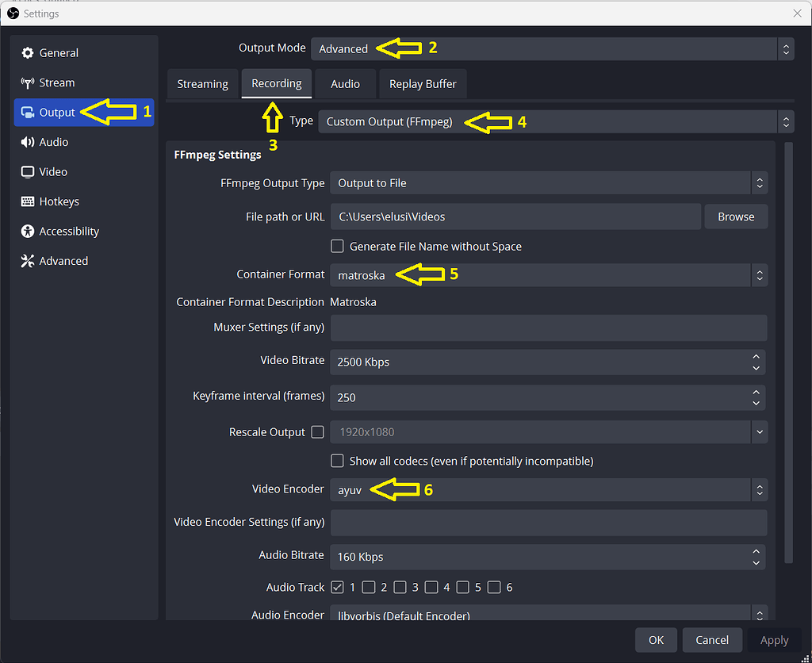This screenshot has height=663, width=812.
Task: Increase Video Bitrate with the up arrow
Action: 756,357
